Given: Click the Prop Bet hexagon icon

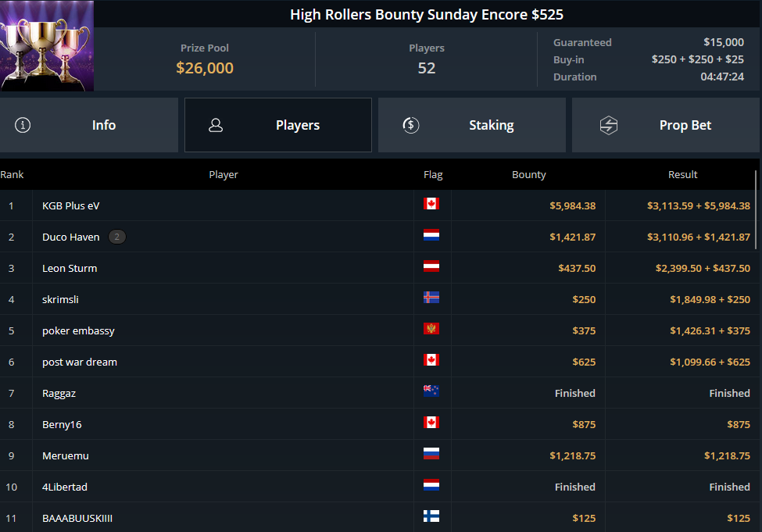Looking at the screenshot, I should tap(609, 125).
